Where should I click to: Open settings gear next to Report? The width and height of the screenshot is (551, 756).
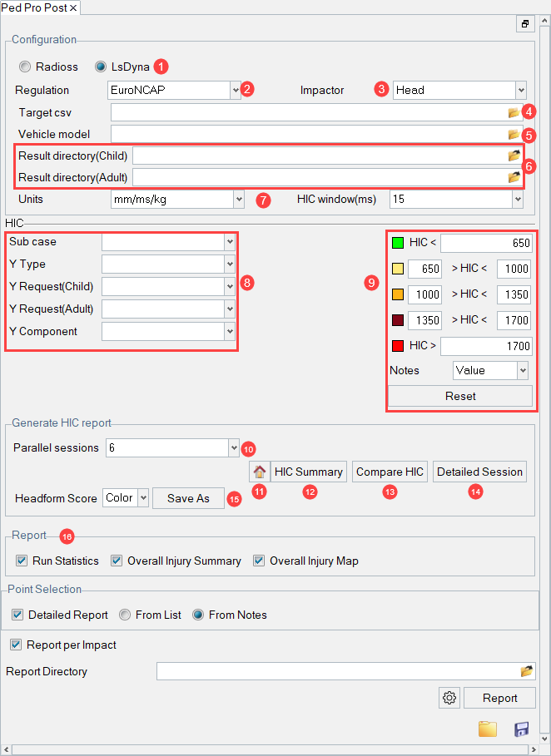(449, 699)
